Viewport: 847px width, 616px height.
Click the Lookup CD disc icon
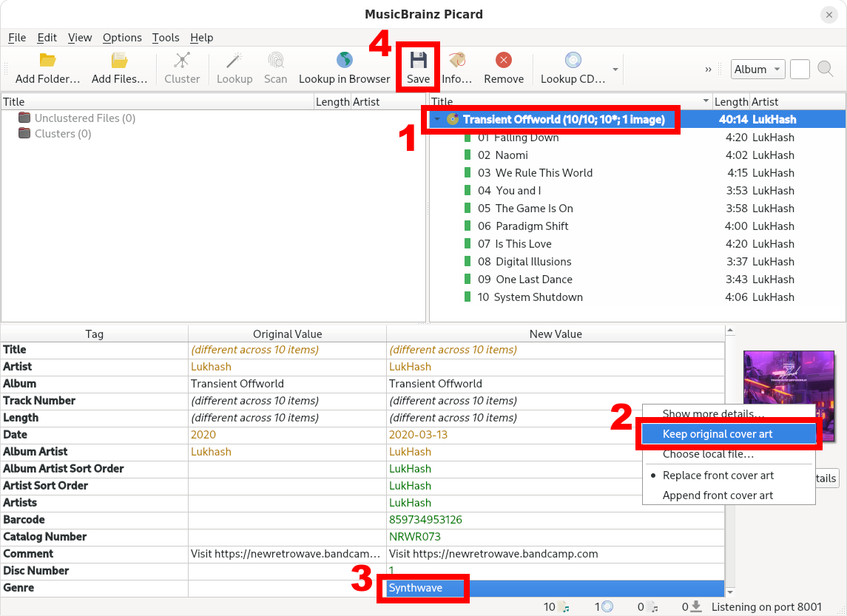tap(573, 61)
